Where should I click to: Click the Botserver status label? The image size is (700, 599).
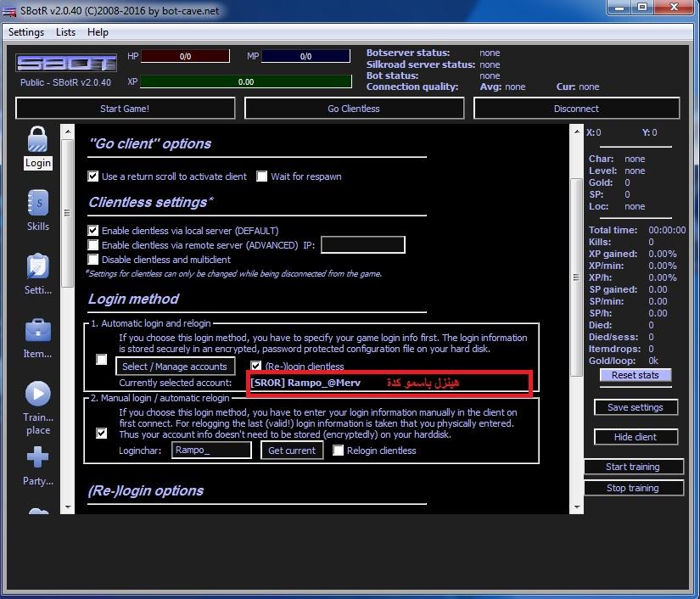click(408, 53)
